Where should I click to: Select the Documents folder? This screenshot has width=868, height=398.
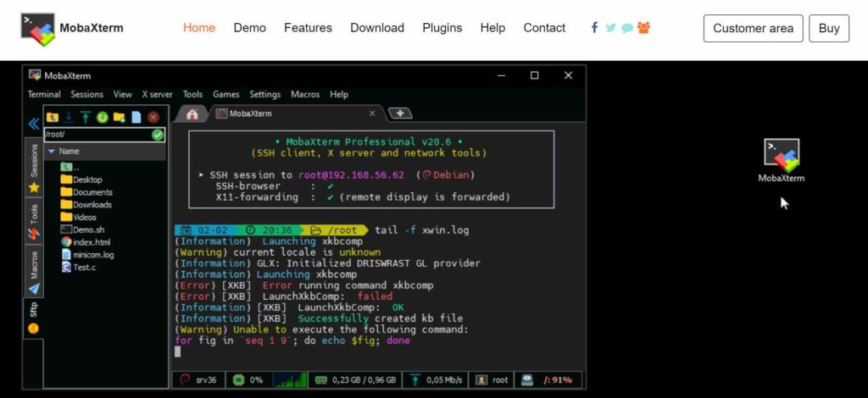pyautogui.click(x=86, y=192)
